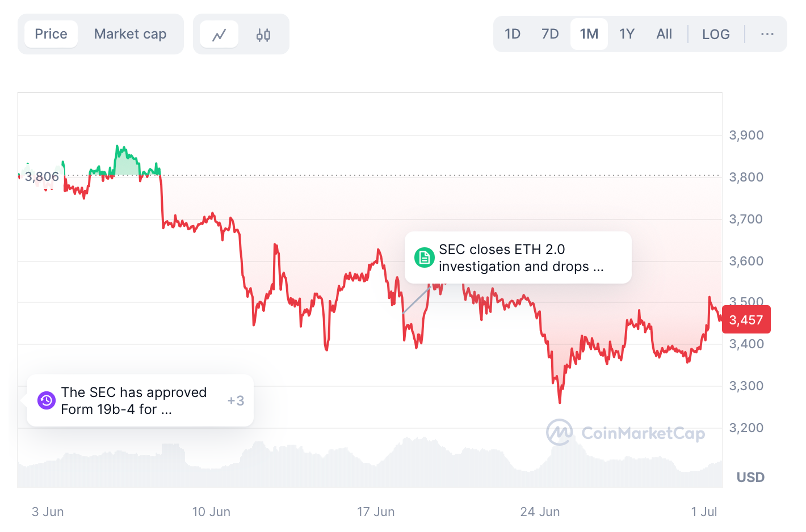806x532 pixels.
Task: Open more chart options via ellipsis icon
Action: pyautogui.click(x=767, y=34)
